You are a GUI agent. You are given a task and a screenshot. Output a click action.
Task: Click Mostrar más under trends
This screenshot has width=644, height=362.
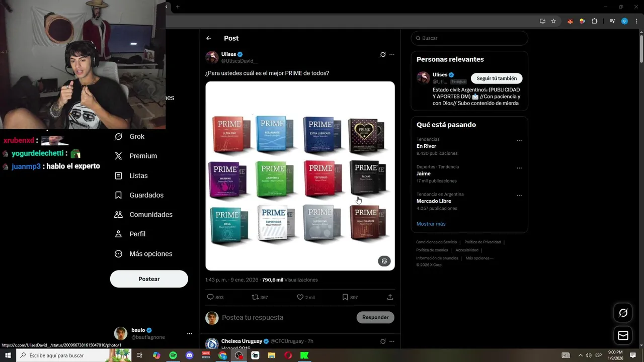pos(431,224)
